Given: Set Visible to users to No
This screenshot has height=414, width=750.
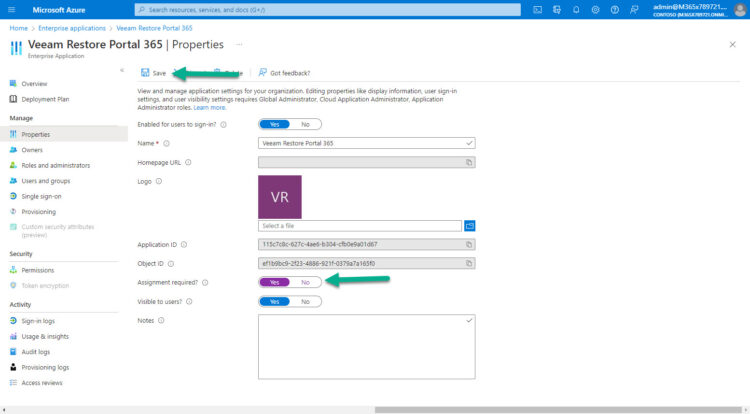Looking at the screenshot, I should [x=305, y=302].
